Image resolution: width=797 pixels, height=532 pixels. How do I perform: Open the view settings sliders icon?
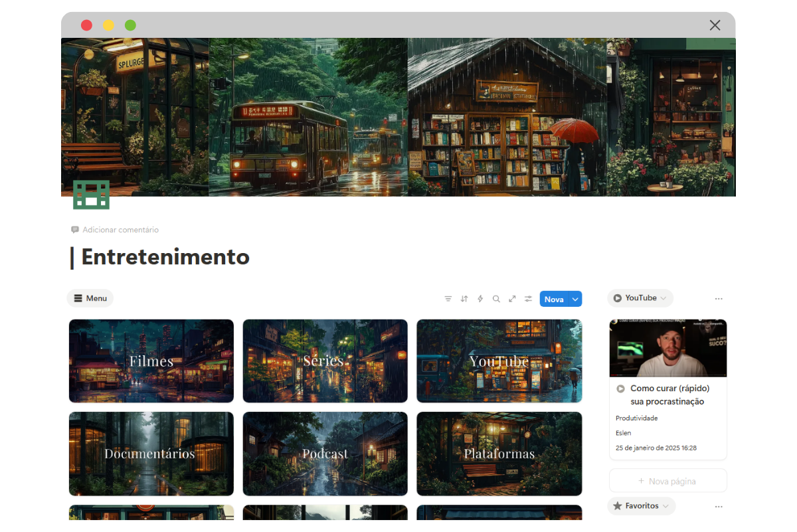[x=528, y=299]
